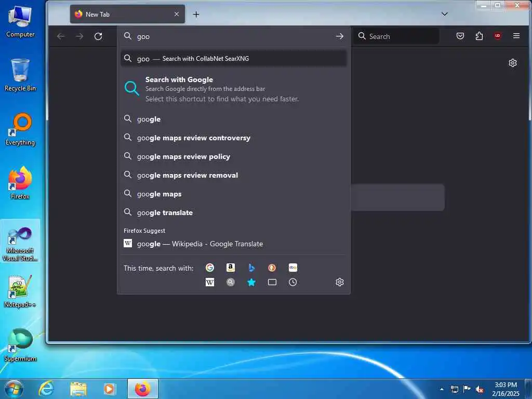This screenshot has width=532, height=399.
Task: Search this time with eBay icon
Action: point(293,268)
